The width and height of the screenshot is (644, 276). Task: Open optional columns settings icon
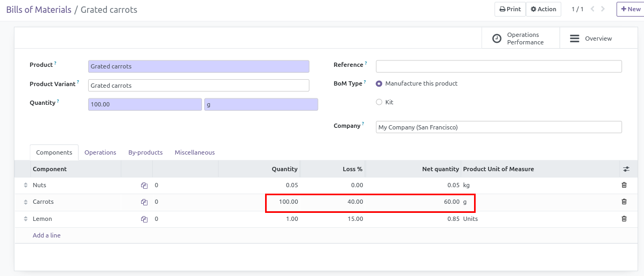pyautogui.click(x=626, y=169)
